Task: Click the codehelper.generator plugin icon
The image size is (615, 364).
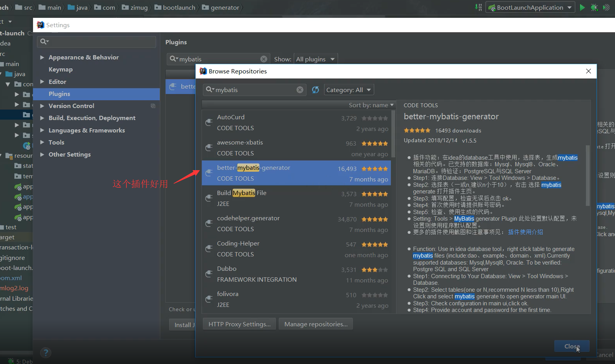Action: click(x=209, y=223)
